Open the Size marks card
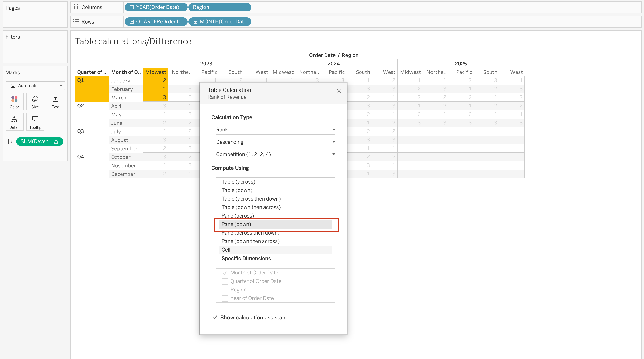 tap(35, 102)
